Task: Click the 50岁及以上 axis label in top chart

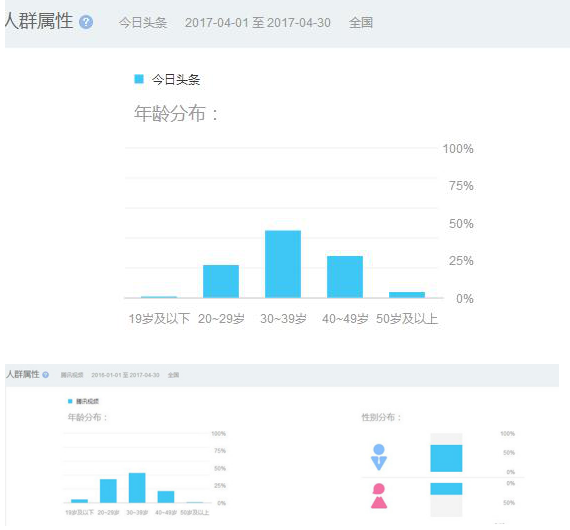Action: pos(407,319)
